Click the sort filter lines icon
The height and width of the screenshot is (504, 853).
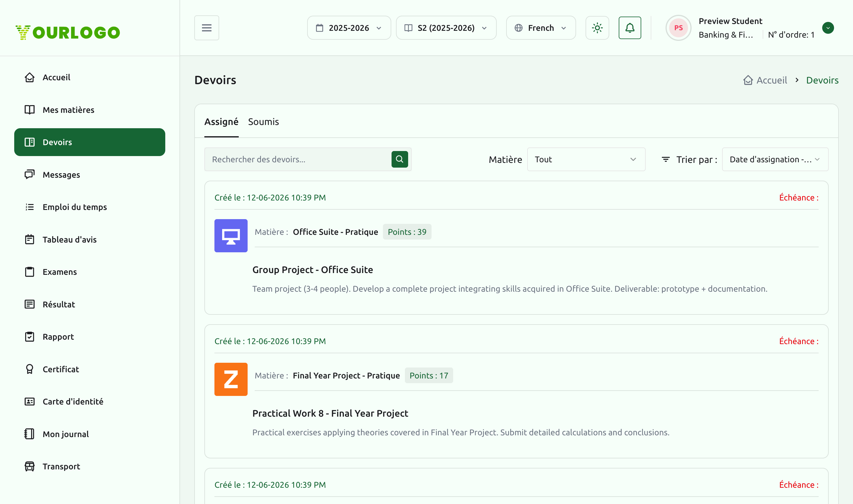coord(666,159)
